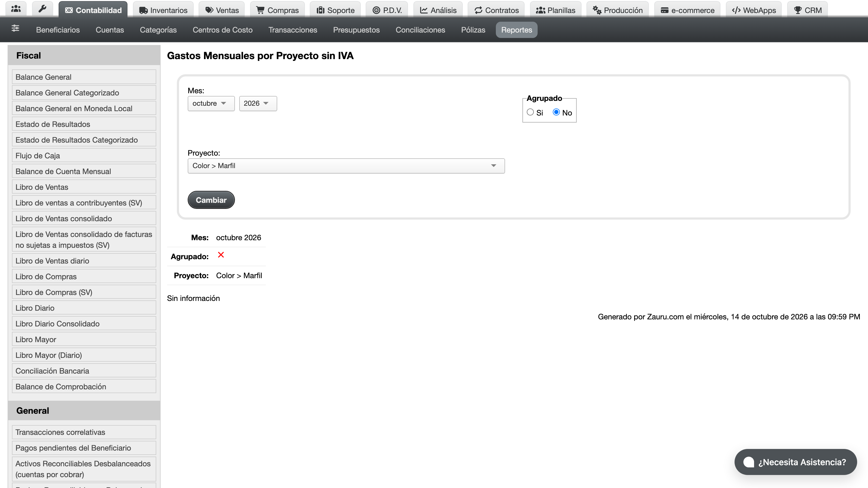
Task: Open the Ventas tag tab
Action: point(222,10)
